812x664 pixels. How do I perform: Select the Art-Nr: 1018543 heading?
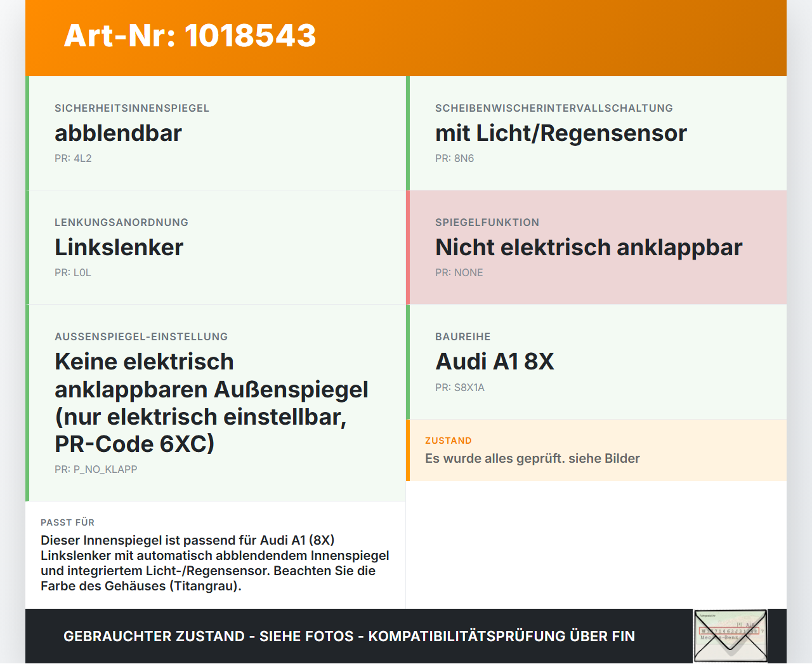pyautogui.click(x=190, y=36)
